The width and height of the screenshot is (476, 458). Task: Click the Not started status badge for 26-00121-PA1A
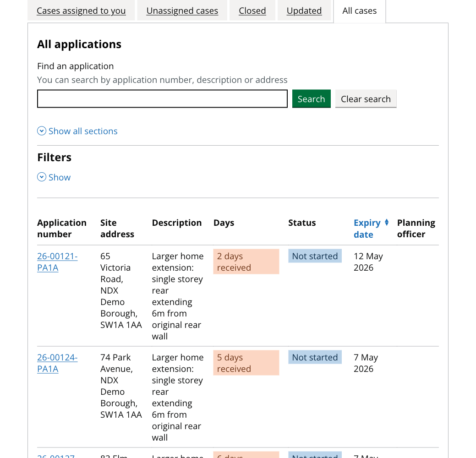coord(315,256)
